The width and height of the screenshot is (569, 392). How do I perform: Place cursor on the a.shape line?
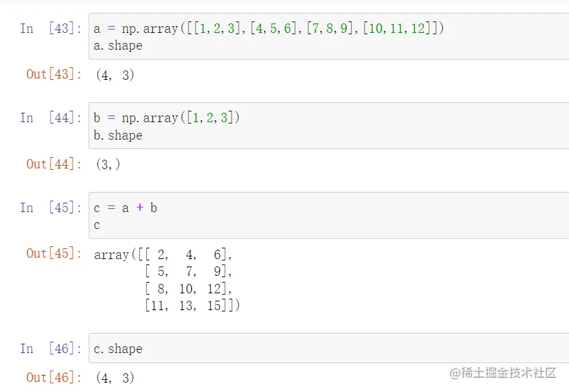pos(118,46)
